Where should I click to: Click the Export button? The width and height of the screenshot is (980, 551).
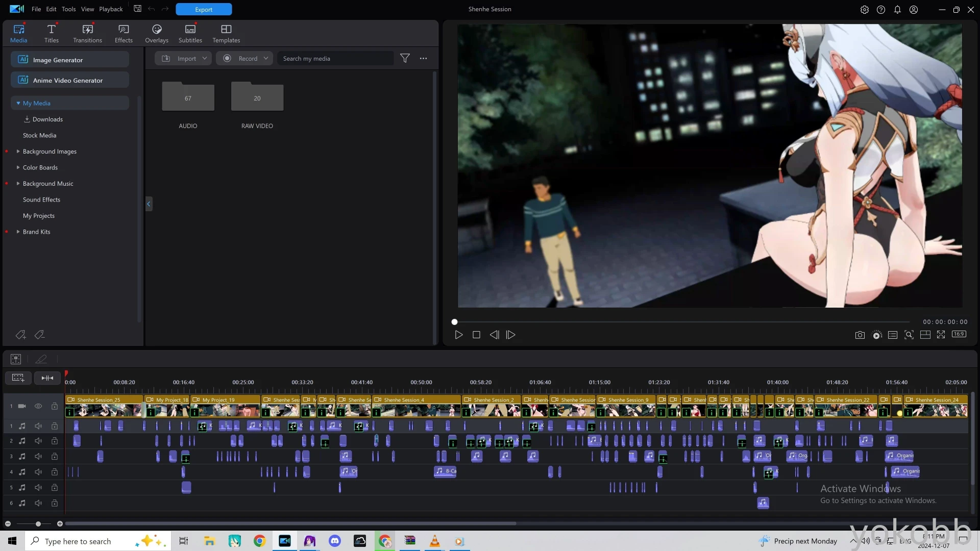click(x=204, y=9)
